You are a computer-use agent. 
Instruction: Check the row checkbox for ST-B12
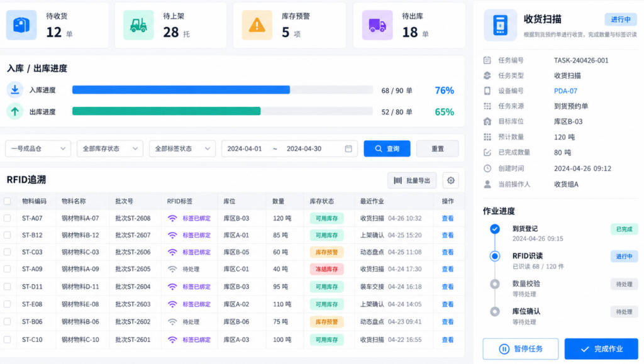tap(8, 235)
